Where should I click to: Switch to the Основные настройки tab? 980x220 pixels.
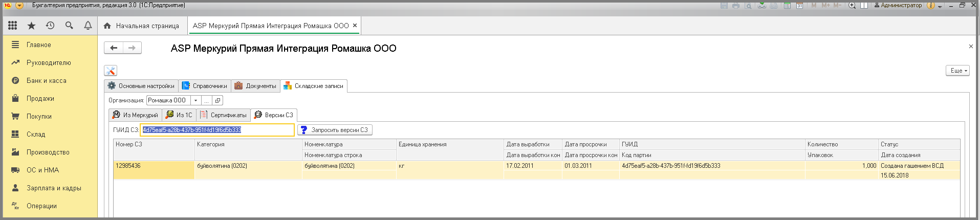(141, 86)
